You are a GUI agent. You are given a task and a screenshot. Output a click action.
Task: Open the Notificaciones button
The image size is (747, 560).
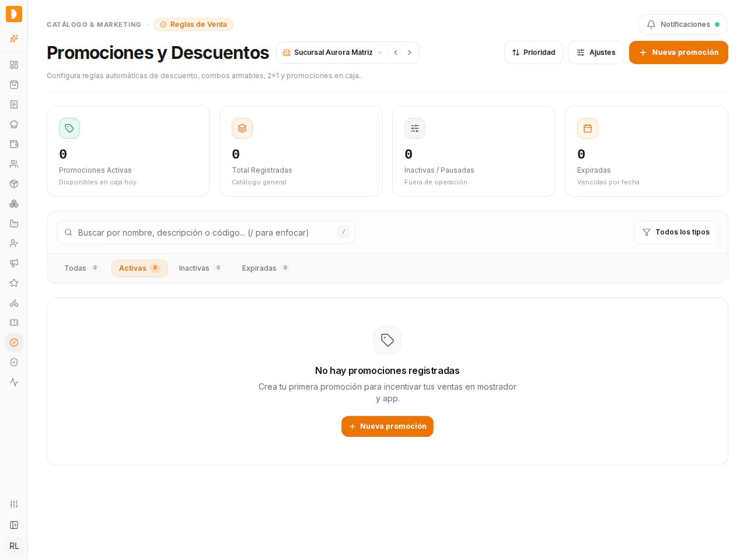pos(683,24)
